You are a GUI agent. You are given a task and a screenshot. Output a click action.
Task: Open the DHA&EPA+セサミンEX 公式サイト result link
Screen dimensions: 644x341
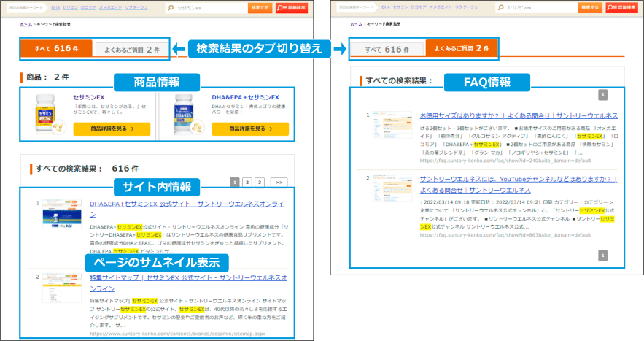click(x=187, y=209)
